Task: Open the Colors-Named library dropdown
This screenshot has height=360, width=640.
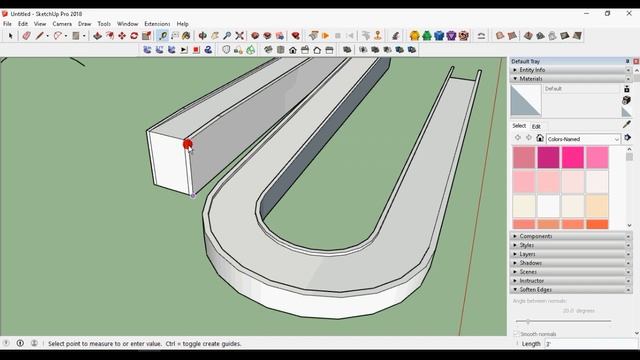Action: point(583,139)
